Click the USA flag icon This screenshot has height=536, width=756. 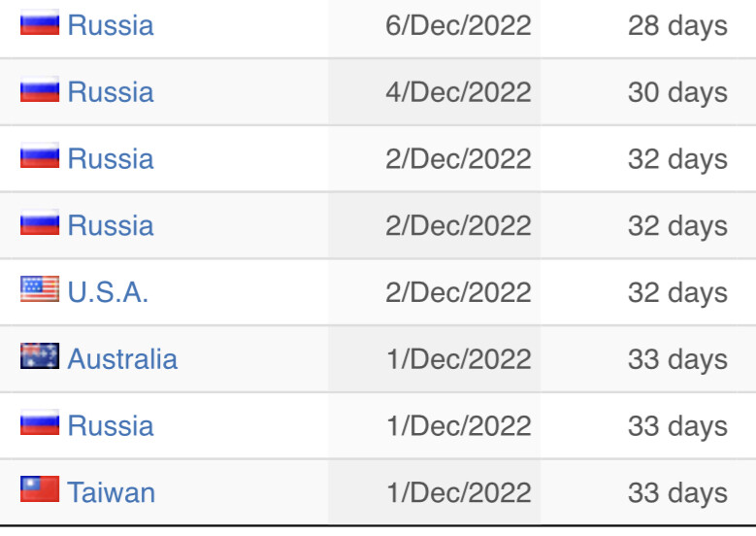pos(40,289)
